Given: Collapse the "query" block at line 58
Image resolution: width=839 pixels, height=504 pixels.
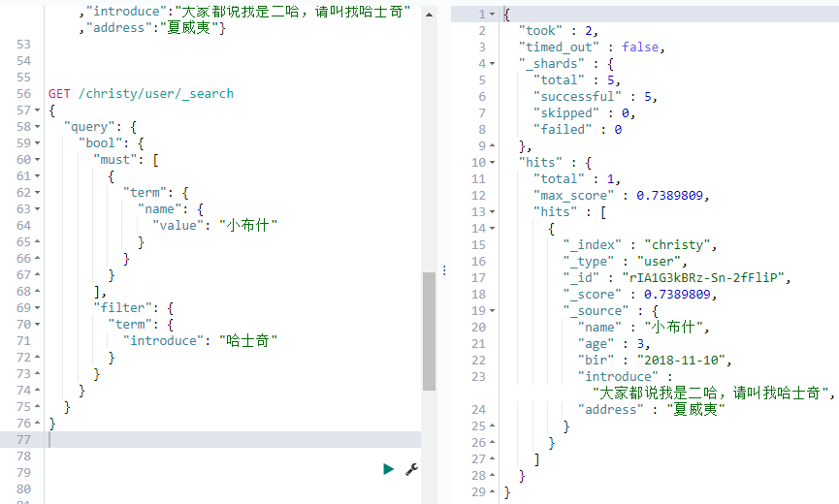Looking at the screenshot, I should [x=38, y=127].
